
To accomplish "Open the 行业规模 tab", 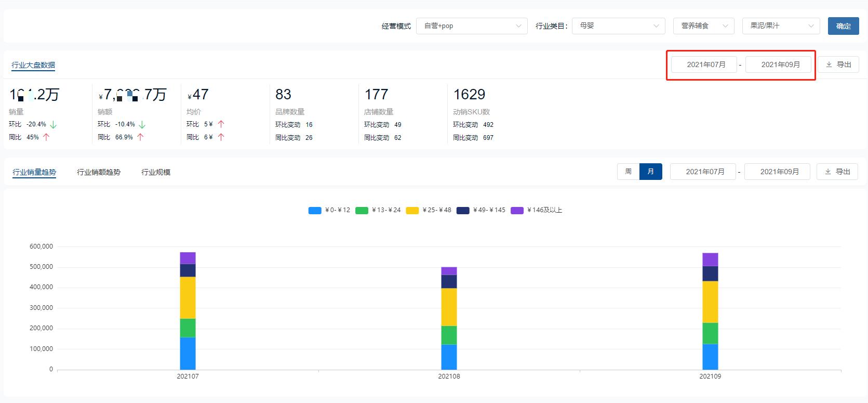I will (x=156, y=172).
